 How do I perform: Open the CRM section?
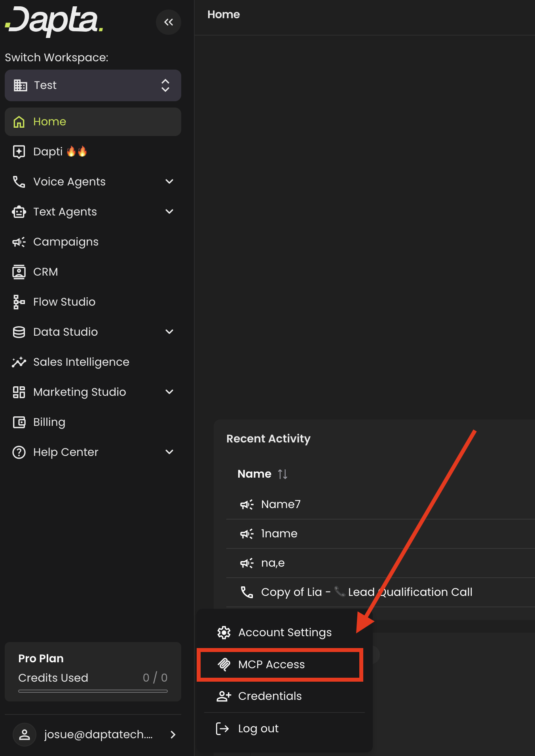(93, 272)
